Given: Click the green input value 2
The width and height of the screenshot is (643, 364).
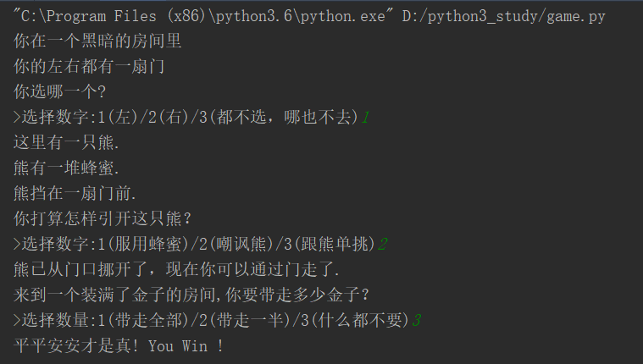Looking at the screenshot, I should click(383, 245).
